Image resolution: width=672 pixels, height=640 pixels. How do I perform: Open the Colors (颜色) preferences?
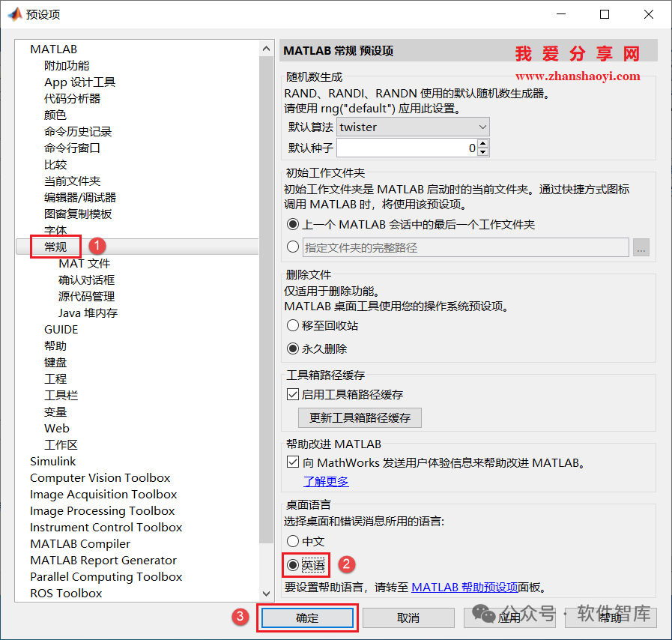click(x=55, y=115)
